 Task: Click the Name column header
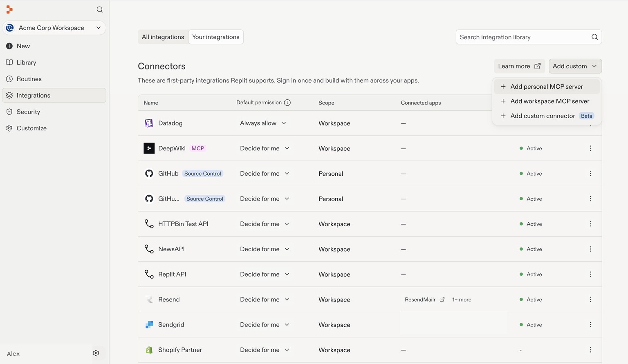pyautogui.click(x=151, y=103)
